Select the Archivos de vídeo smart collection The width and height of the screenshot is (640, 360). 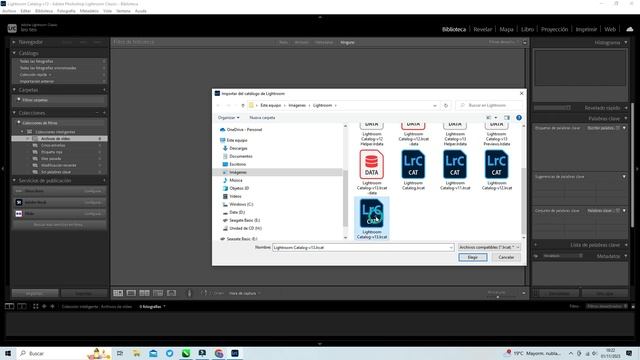pos(60,139)
